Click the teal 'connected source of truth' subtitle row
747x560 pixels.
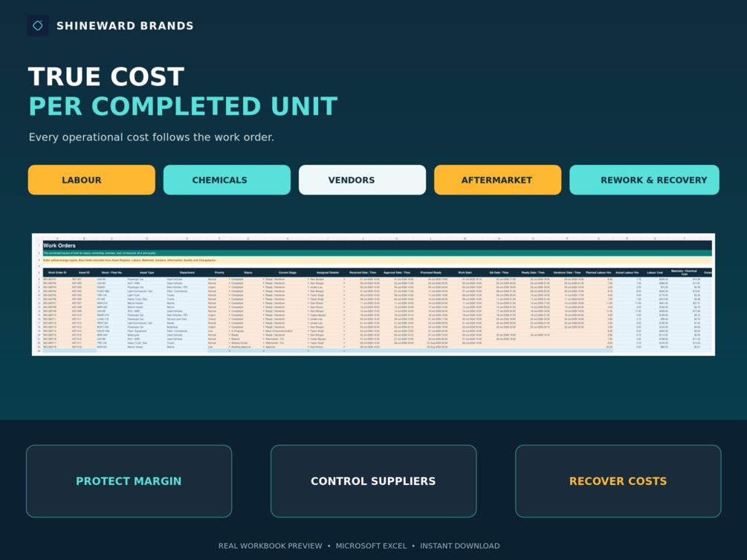pyautogui.click(x=378, y=253)
